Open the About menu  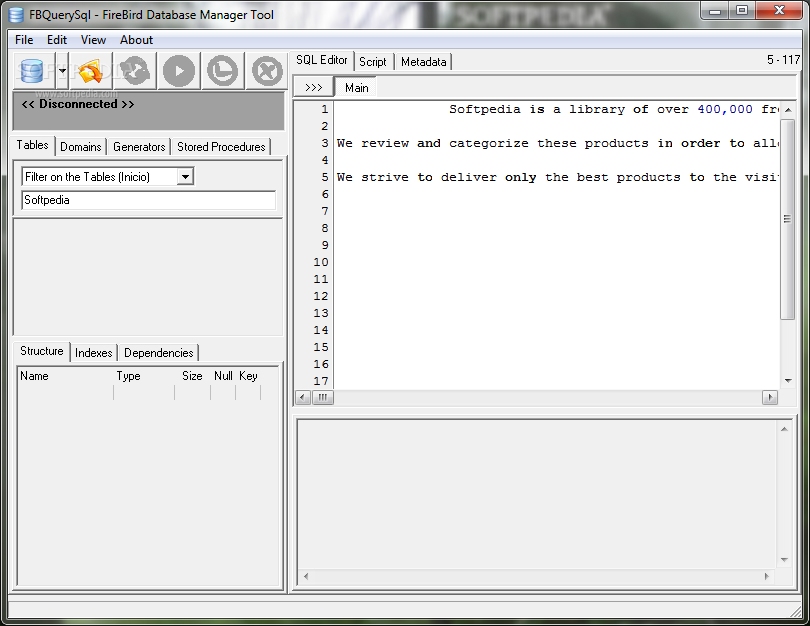click(136, 40)
